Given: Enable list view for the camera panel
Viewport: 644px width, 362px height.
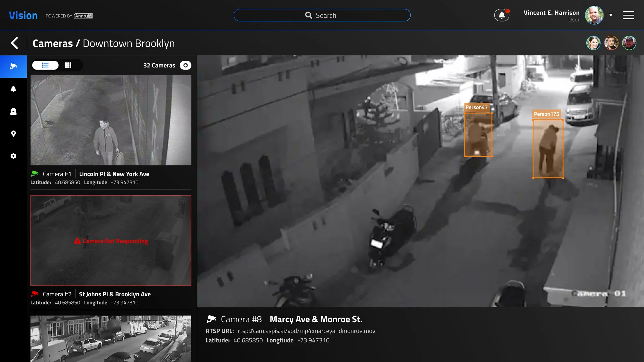Looking at the screenshot, I should pos(45,65).
